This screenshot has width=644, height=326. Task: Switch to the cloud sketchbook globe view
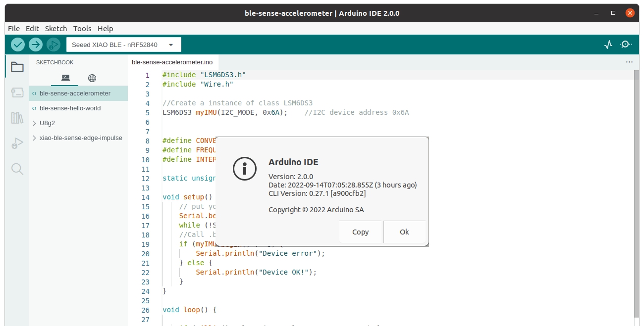[92, 78]
